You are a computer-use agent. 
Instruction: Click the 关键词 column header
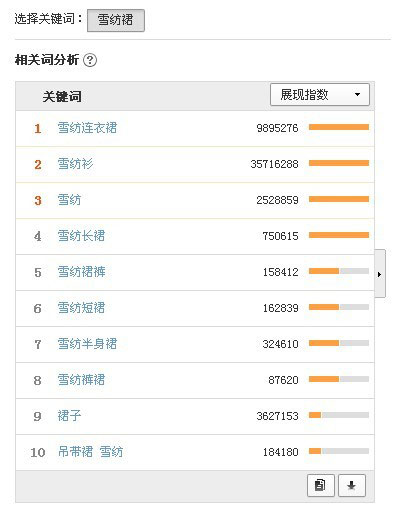tap(62, 97)
